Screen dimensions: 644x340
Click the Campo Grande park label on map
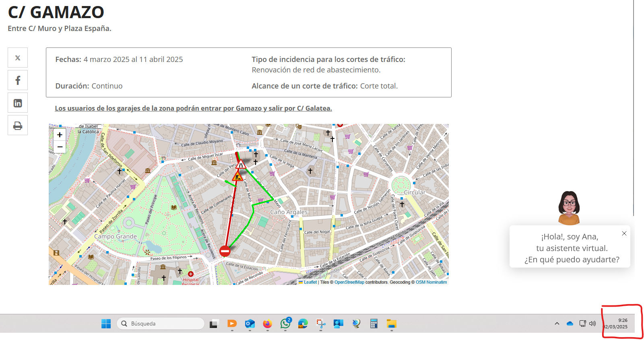coord(116,237)
